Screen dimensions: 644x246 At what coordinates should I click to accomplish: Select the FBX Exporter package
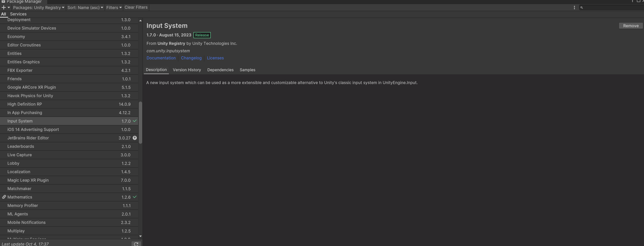point(69,70)
